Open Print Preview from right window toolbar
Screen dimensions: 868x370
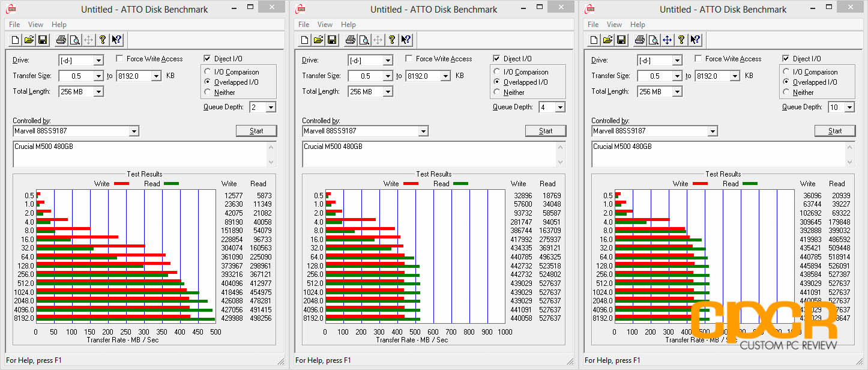click(x=653, y=40)
